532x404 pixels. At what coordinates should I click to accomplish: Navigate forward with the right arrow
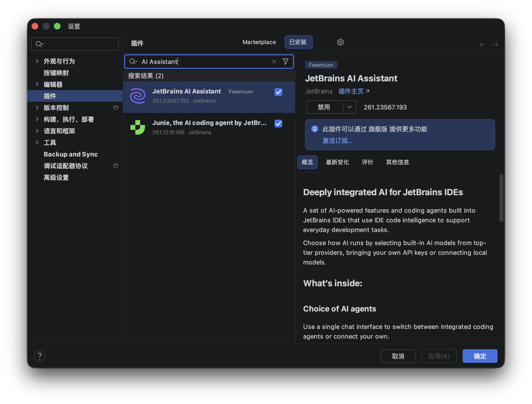pyautogui.click(x=495, y=45)
